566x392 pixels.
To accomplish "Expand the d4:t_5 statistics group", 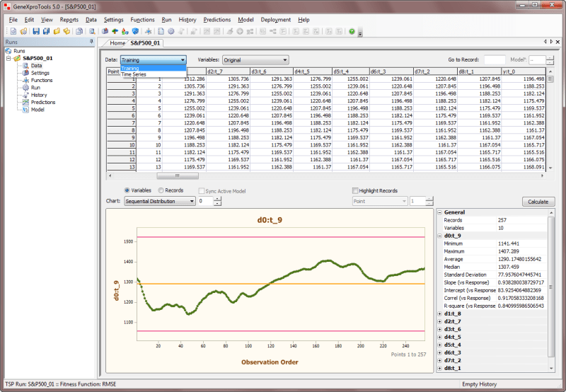I will [x=439, y=337].
